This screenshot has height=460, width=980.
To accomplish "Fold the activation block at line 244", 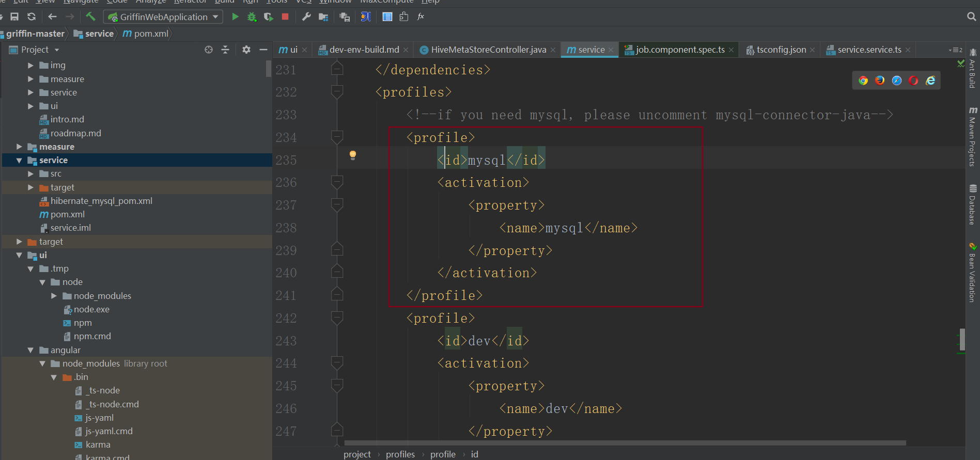I will (x=337, y=363).
